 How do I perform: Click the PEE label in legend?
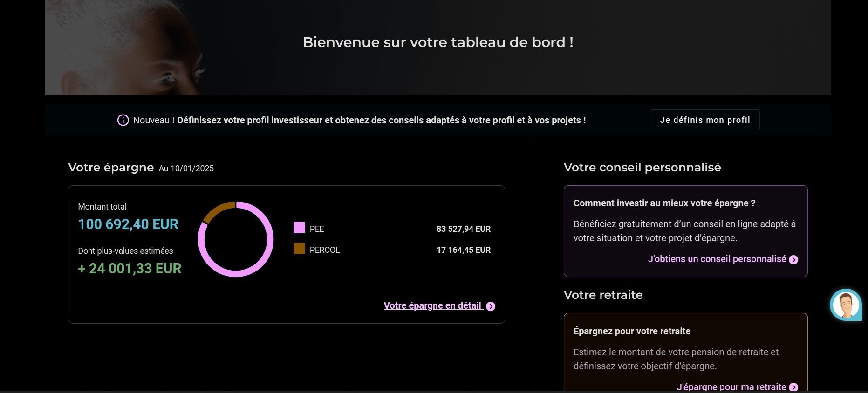(x=317, y=229)
